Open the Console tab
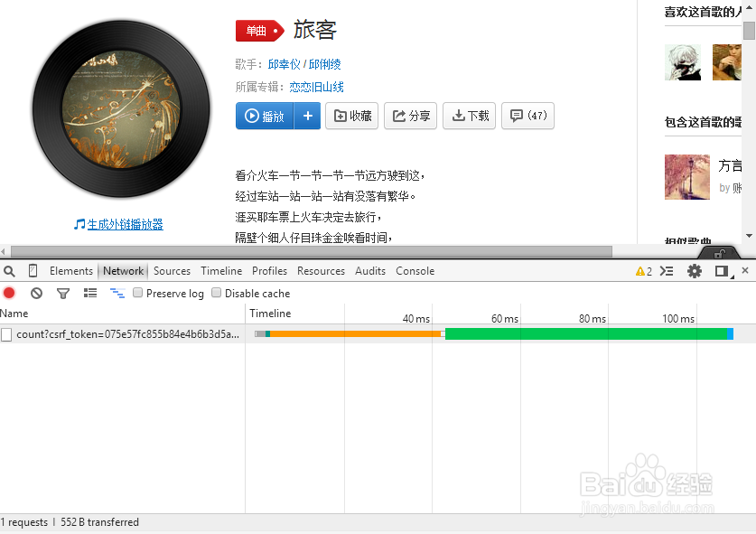Viewport: 756px width, 534px height. coord(415,271)
